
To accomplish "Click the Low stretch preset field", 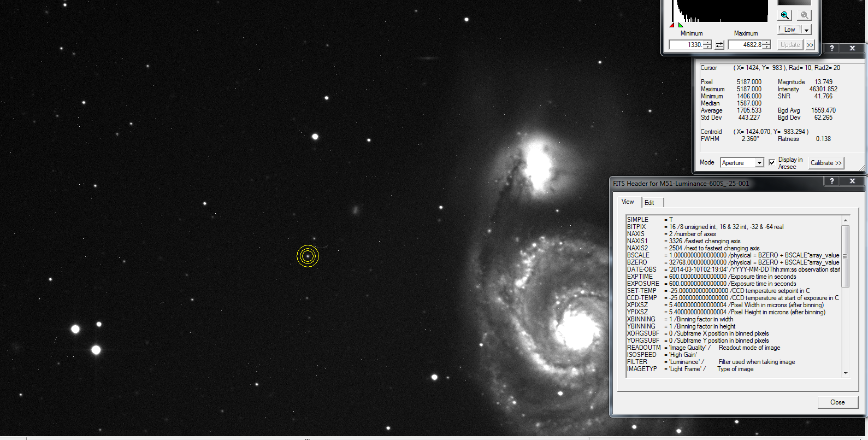I will 790,30.
